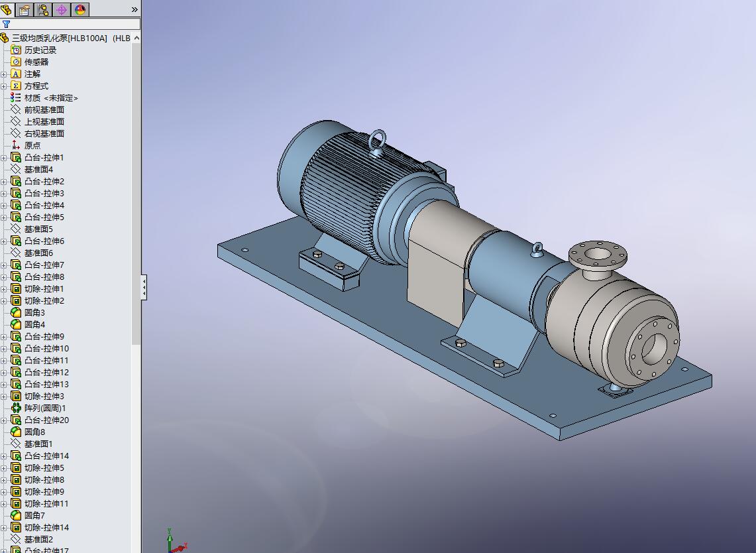This screenshot has width=756, height=553.
Task: Expand the 凸台-拉伸10 feature
Action: (x=4, y=348)
